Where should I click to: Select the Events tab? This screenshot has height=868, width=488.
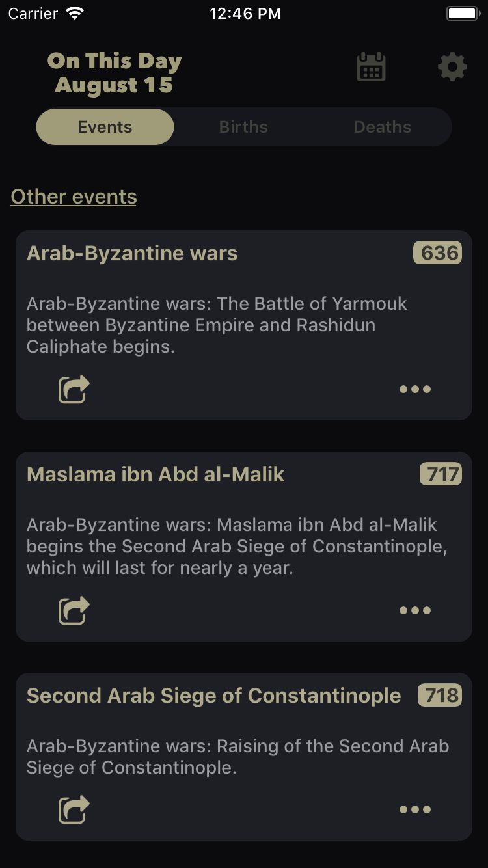[x=105, y=127]
